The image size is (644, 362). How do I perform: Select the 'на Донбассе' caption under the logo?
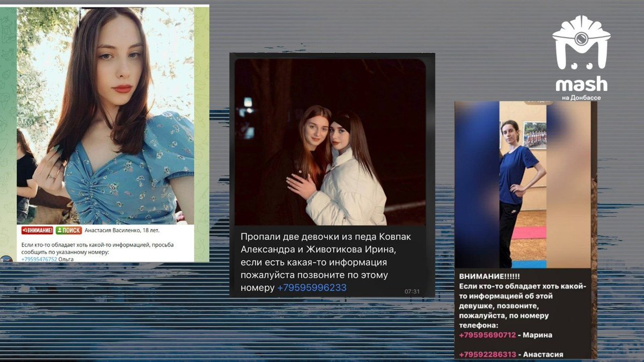click(x=581, y=98)
